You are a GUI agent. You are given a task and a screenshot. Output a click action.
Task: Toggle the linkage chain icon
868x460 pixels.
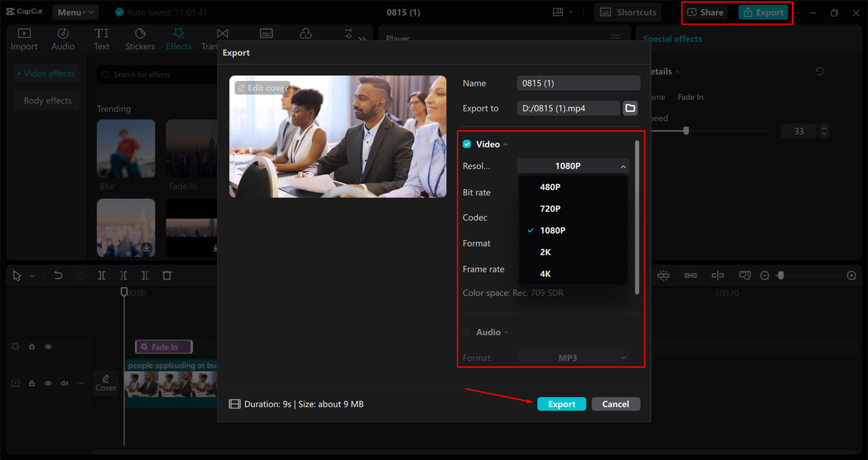tap(690, 275)
